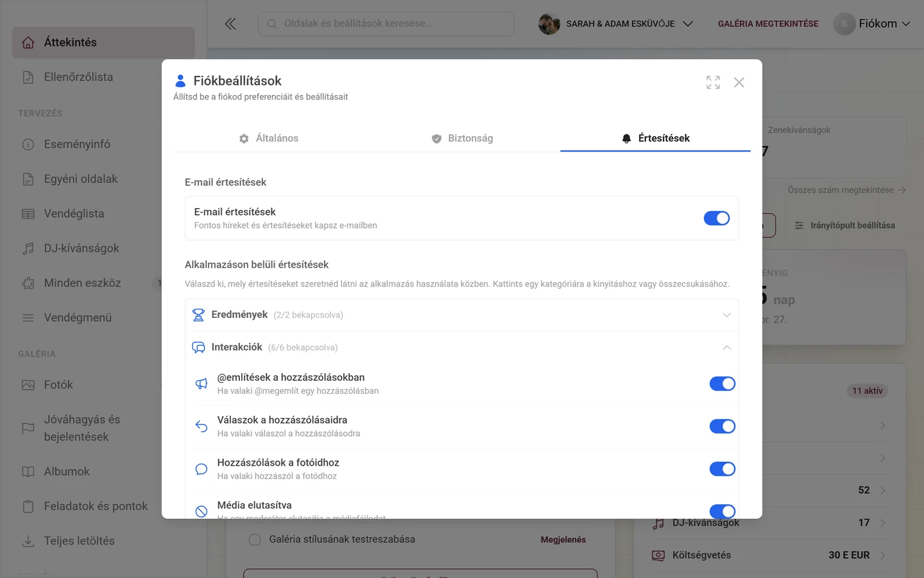Click the Megjelenés link
This screenshot has height=578, width=924.
(x=563, y=539)
